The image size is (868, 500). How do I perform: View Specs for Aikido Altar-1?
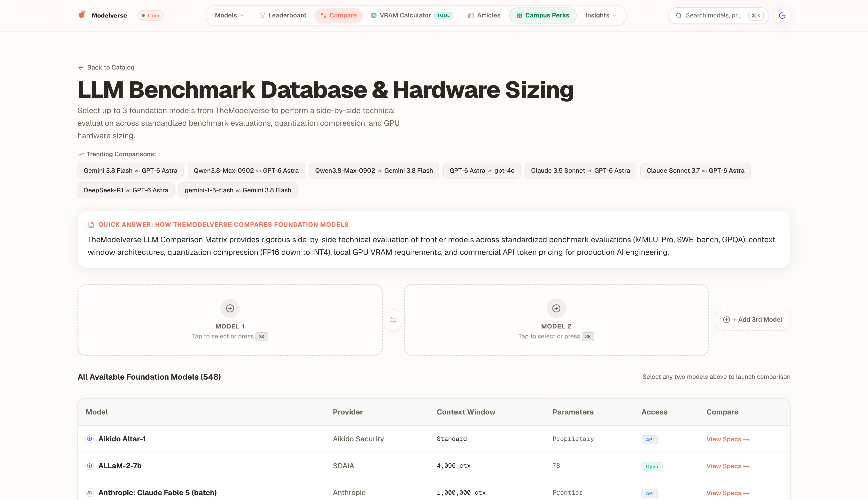(728, 439)
